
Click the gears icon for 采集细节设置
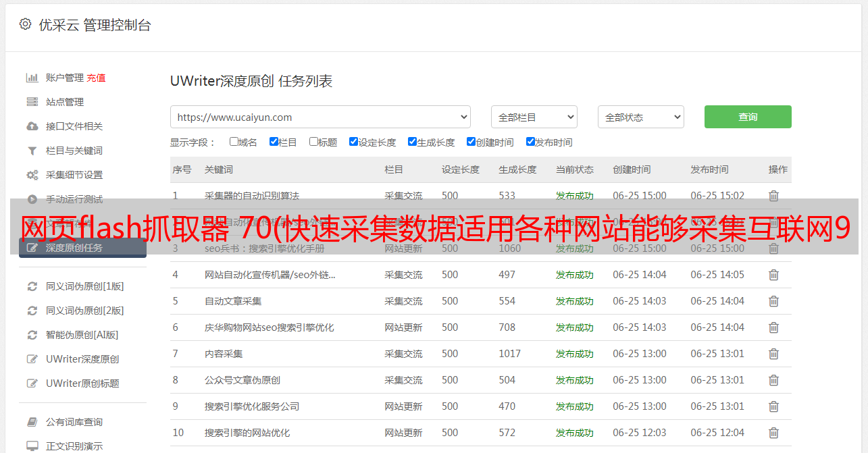click(x=32, y=175)
